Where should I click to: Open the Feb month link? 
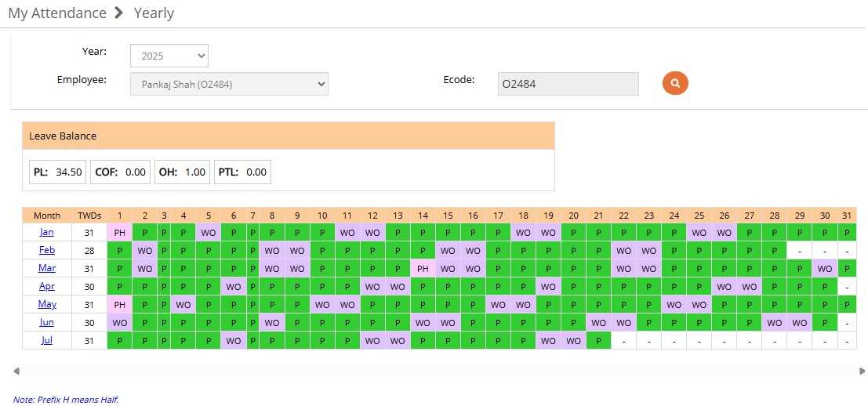tap(47, 250)
